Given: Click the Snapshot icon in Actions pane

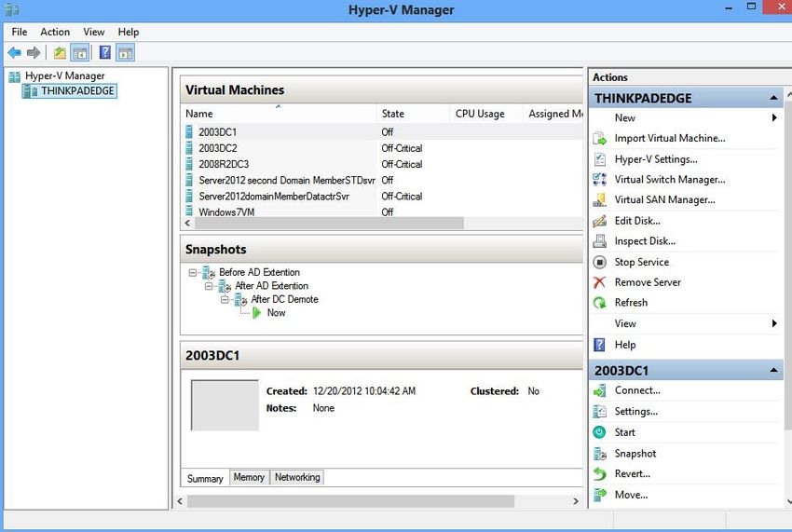Looking at the screenshot, I should tap(599, 454).
